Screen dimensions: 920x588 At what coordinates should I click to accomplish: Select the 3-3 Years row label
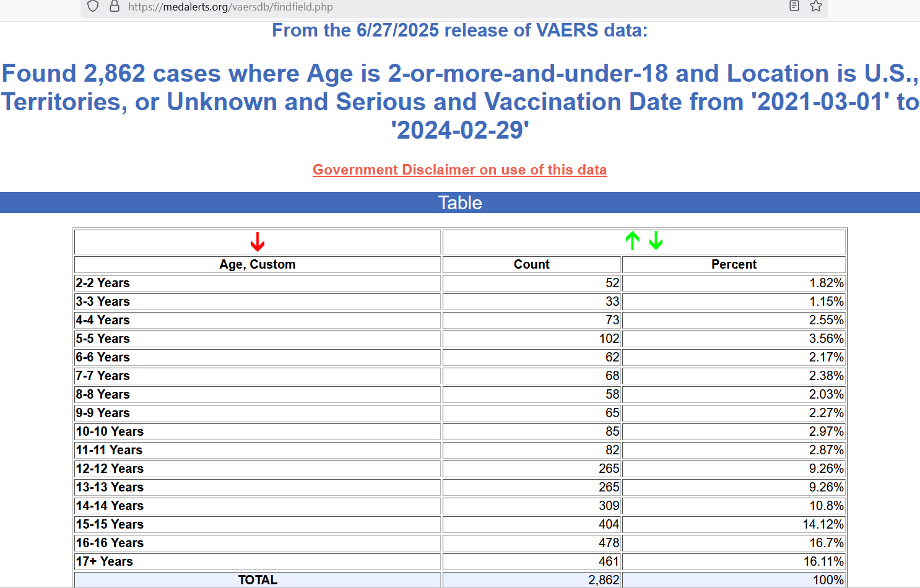(103, 301)
